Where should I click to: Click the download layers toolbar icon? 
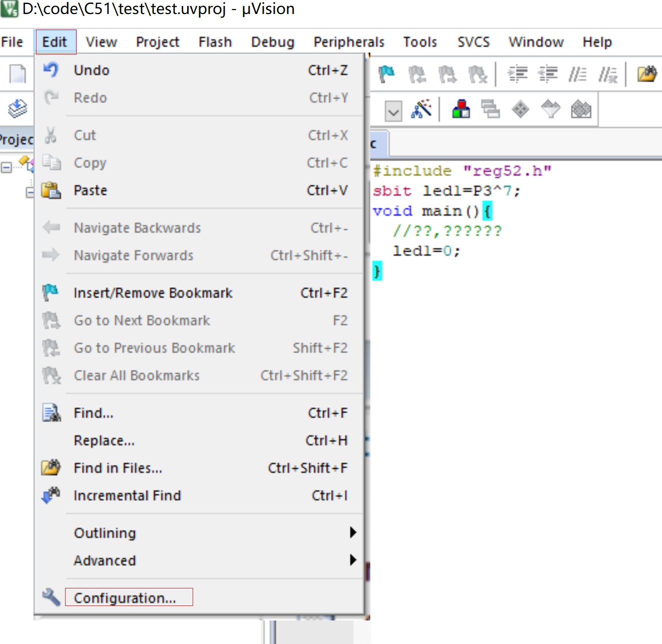(x=18, y=109)
